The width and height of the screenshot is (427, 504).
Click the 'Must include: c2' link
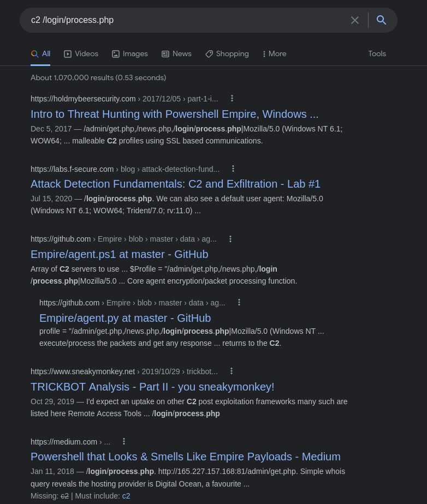coord(126,496)
